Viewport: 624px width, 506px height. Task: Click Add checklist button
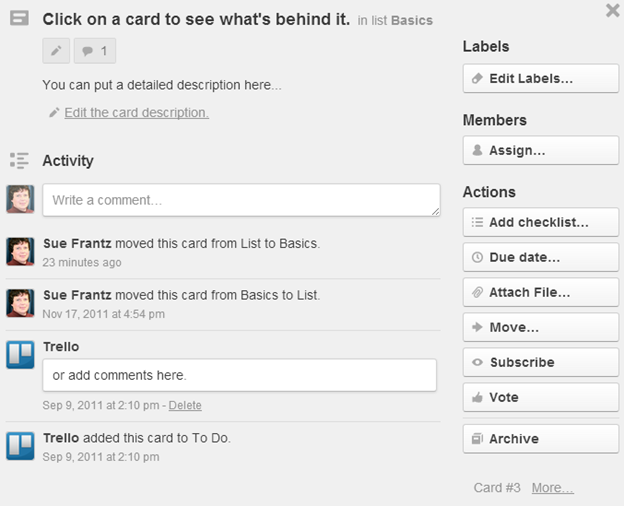click(x=541, y=222)
